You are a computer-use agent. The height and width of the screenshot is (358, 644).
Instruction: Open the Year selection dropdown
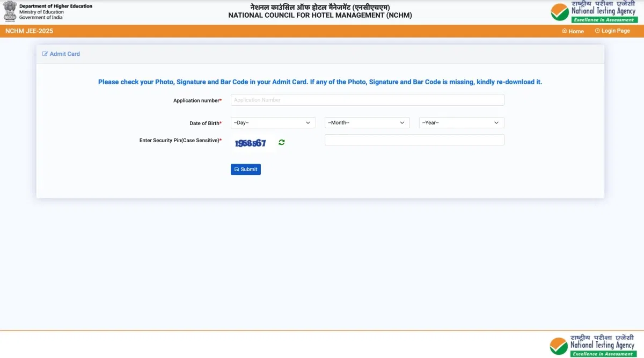click(461, 123)
